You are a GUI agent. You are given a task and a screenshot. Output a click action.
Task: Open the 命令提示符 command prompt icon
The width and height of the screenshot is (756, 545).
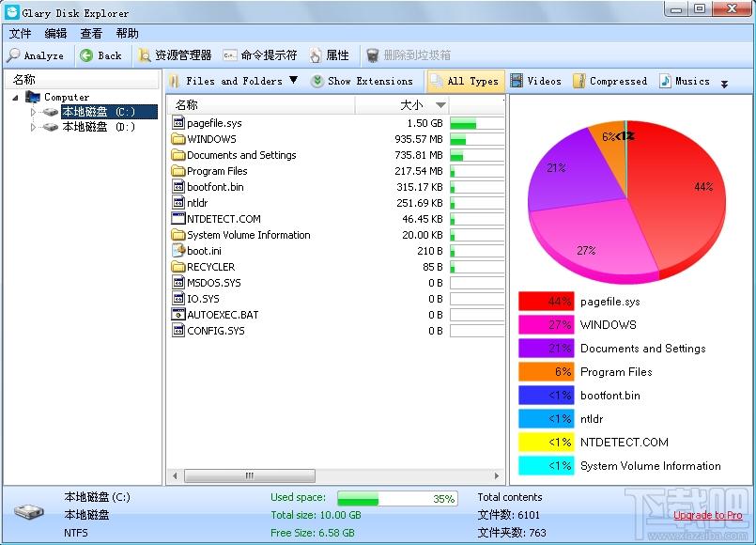click(229, 55)
